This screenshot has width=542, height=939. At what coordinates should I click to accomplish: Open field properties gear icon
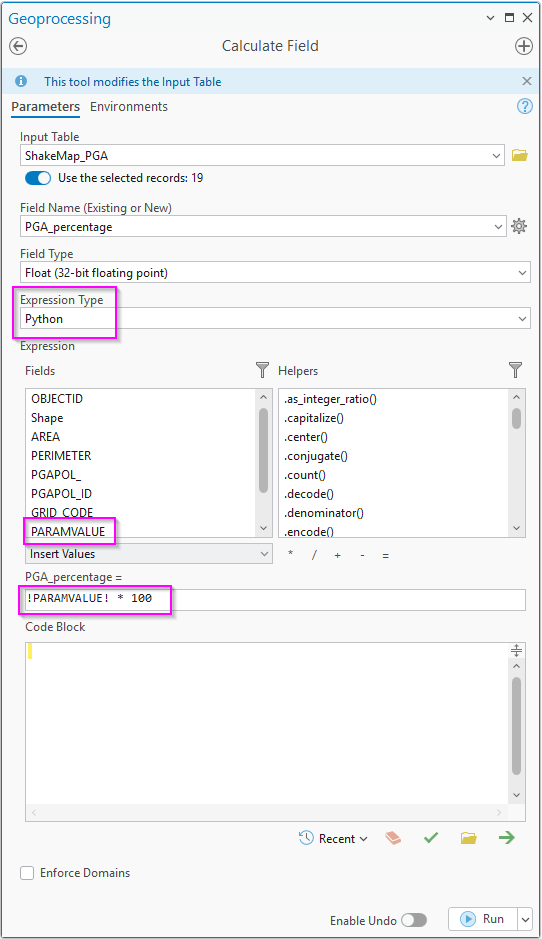point(519,226)
